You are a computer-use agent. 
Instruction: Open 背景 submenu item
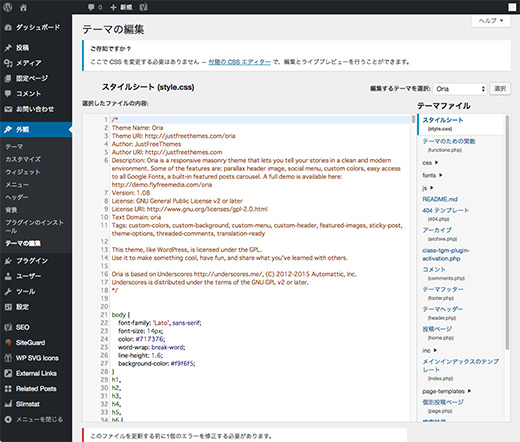coord(11,210)
